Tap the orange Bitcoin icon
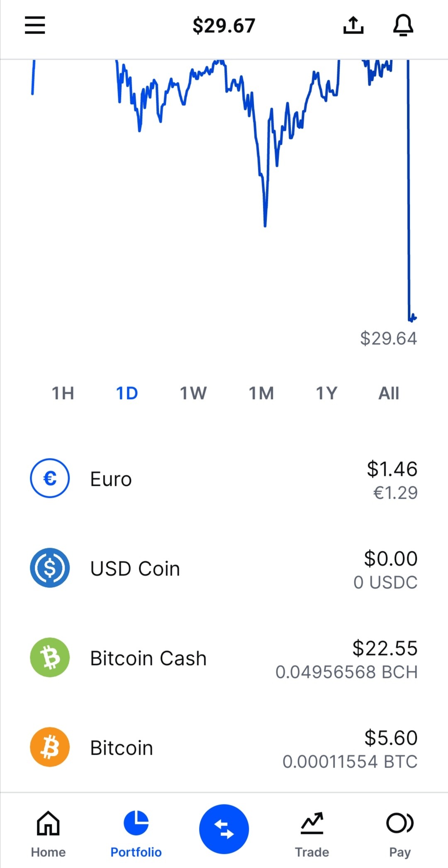 50,747
